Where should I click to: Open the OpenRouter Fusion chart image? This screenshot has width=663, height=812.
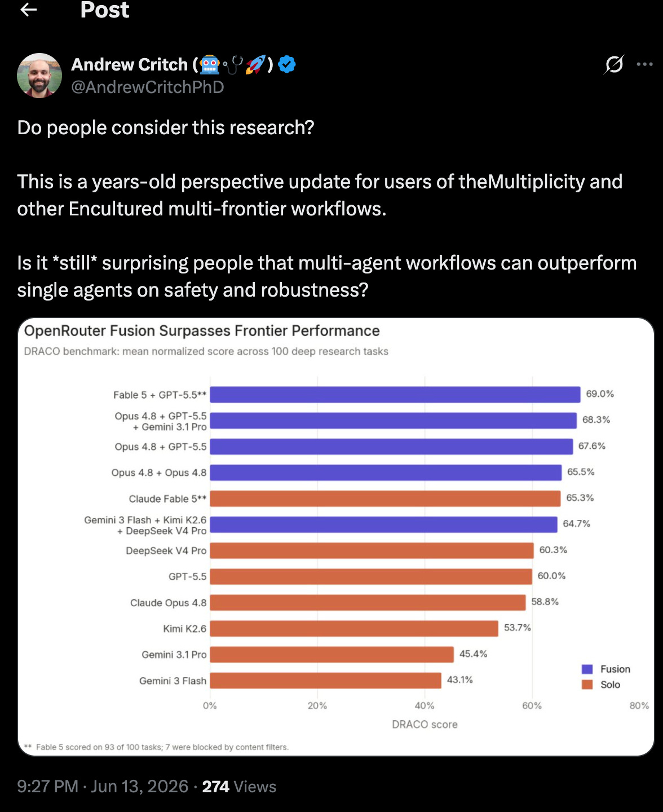click(336, 537)
